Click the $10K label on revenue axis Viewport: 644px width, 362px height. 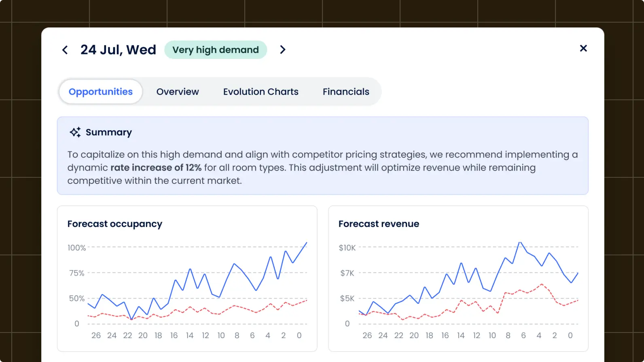(x=347, y=248)
